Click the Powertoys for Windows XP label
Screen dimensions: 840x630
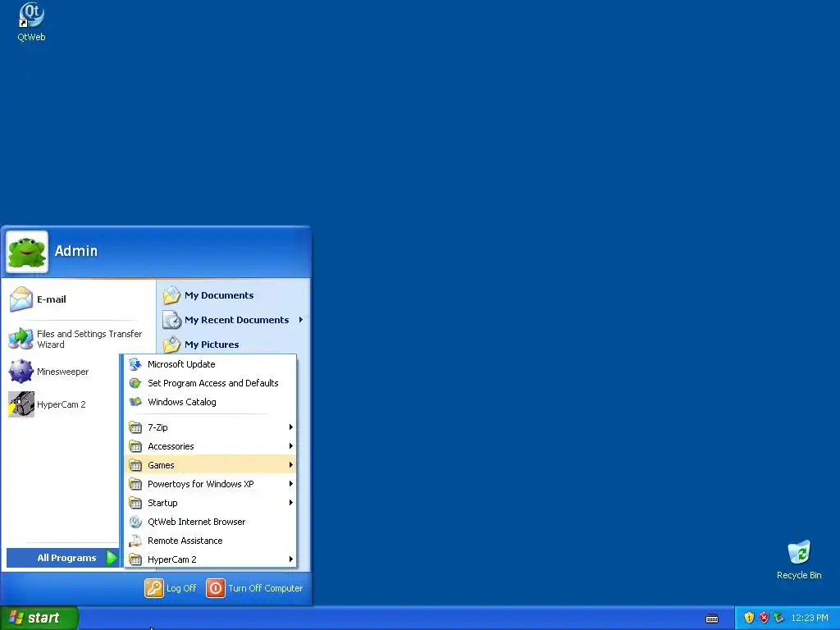(201, 484)
